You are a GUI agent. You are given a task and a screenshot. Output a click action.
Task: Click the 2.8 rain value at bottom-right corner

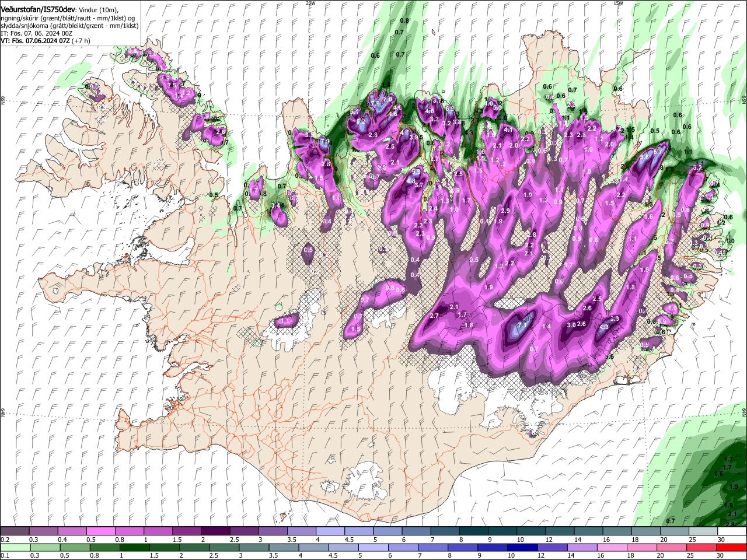click(x=731, y=524)
